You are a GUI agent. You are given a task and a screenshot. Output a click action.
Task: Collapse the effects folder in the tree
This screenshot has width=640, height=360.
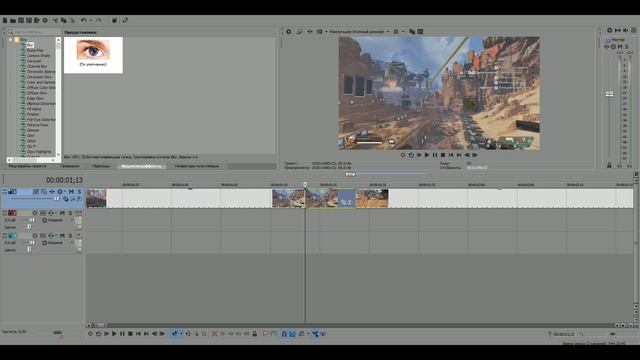[10, 40]
